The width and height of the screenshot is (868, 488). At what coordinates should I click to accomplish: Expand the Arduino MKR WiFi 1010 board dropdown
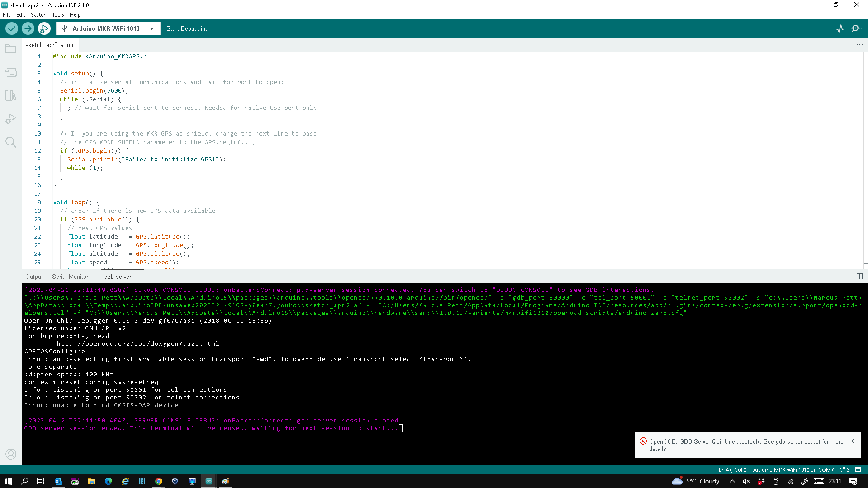[x=151, y=28]
